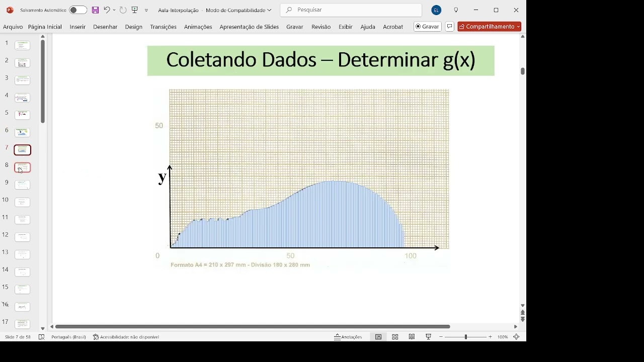Click the horizontal scrollbar under slide
The width and height of the screenshot is (644, 362).
point(253,327)
